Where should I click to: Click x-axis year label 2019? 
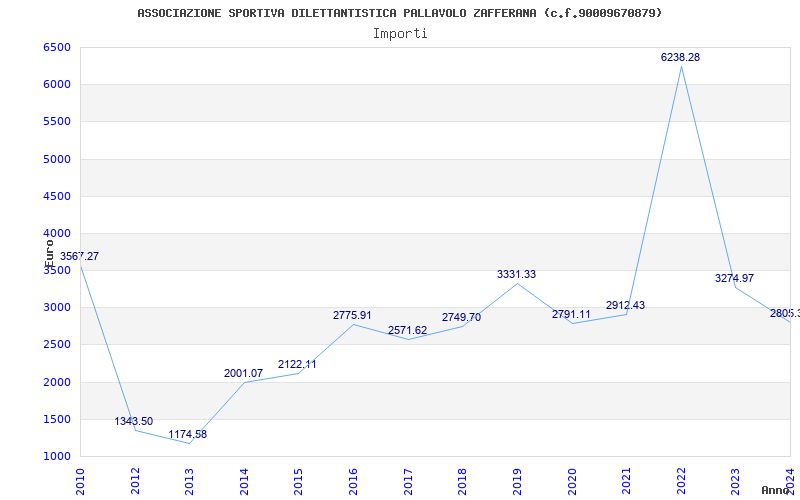(517, 481)
